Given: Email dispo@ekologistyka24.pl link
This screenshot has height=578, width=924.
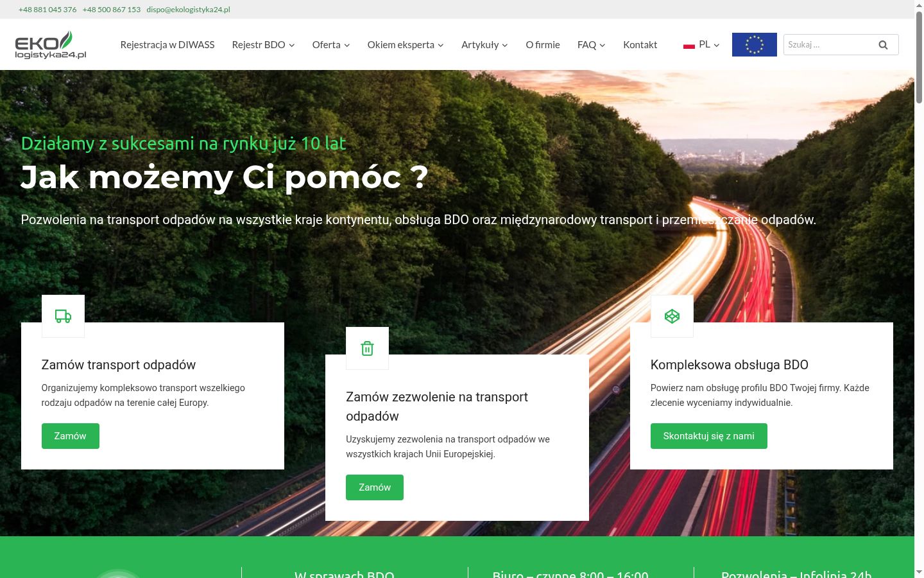Looking at the screenshot, I should click(x=188, y=10).
